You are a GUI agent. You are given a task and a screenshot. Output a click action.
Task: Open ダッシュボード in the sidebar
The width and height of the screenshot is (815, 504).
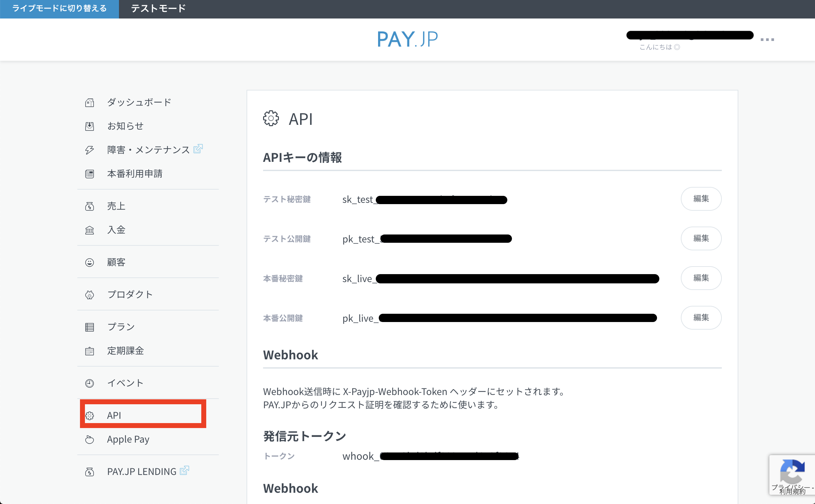click(139, 102)
